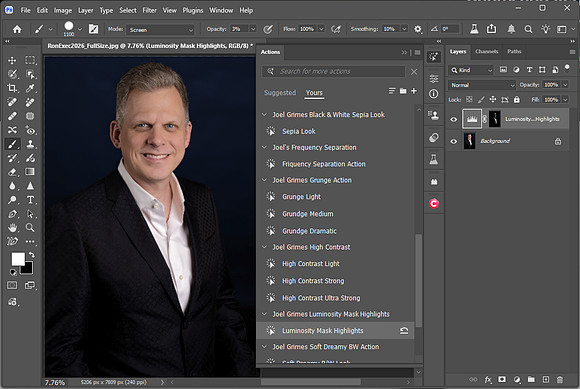Select the Eyedropper tool
The width and height of the screenshot is (580, 389).
[x=30, y=88]
